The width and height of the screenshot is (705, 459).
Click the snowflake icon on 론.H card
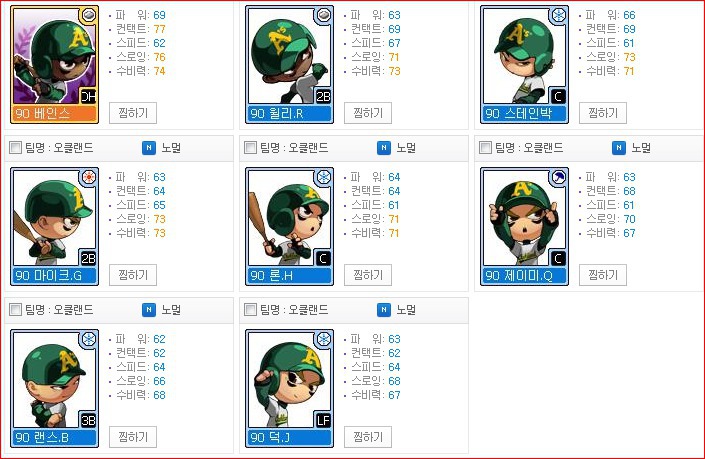(324, 177)
